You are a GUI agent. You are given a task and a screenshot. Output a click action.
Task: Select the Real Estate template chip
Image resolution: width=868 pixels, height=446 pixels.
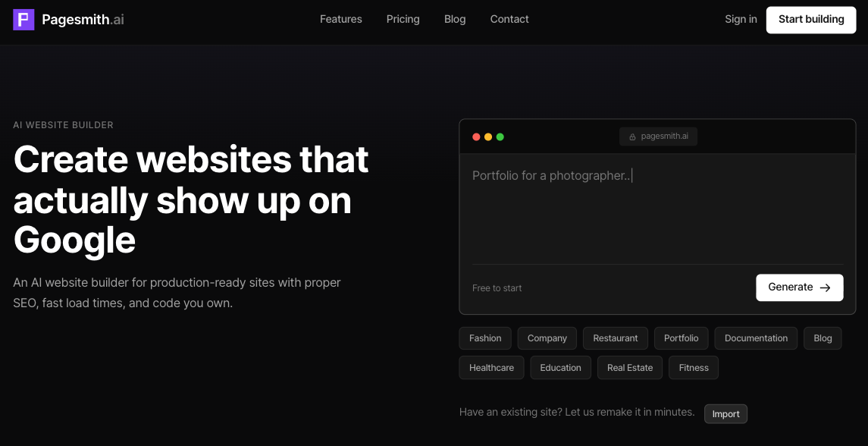point(630,368)
